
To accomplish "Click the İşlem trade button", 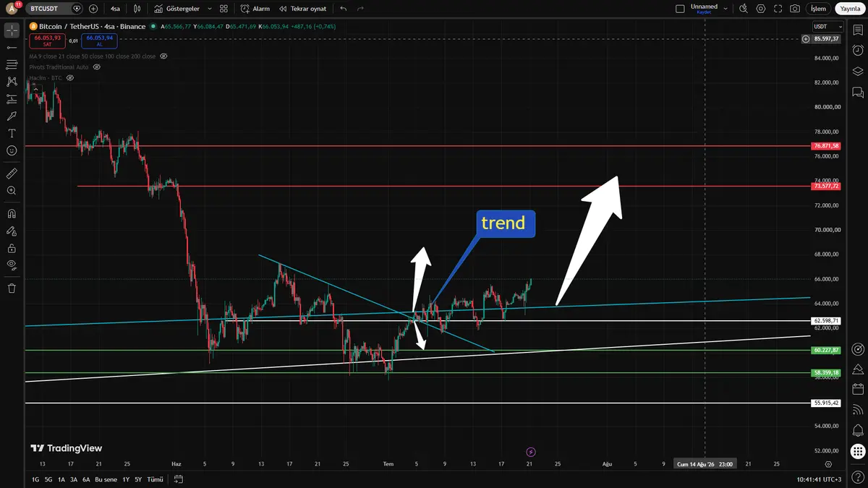I will pos(818,9).
